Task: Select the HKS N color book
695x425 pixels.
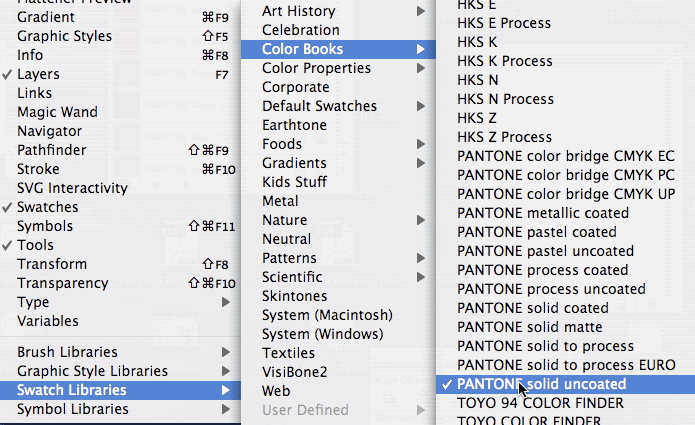Action: point(566,80)
